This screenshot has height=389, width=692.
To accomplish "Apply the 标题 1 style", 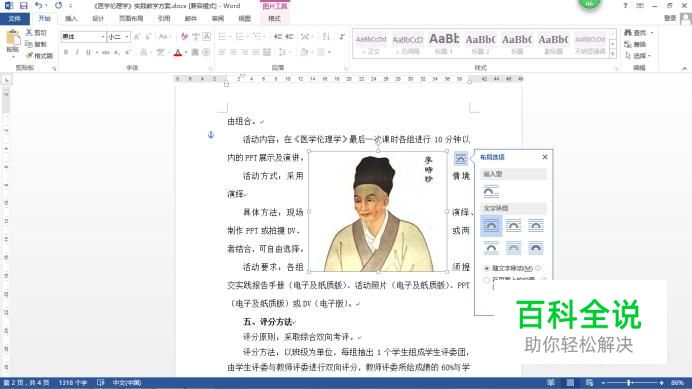I will tap(444, 44).
